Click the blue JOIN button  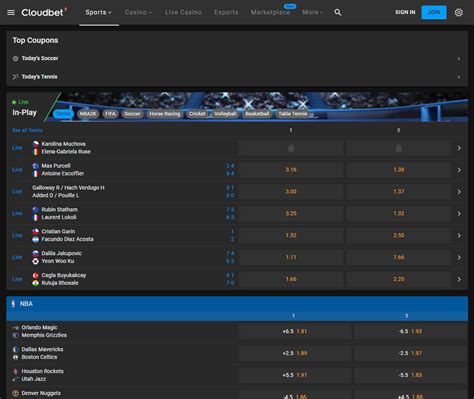pyautogui.click(x=434, y=13)
